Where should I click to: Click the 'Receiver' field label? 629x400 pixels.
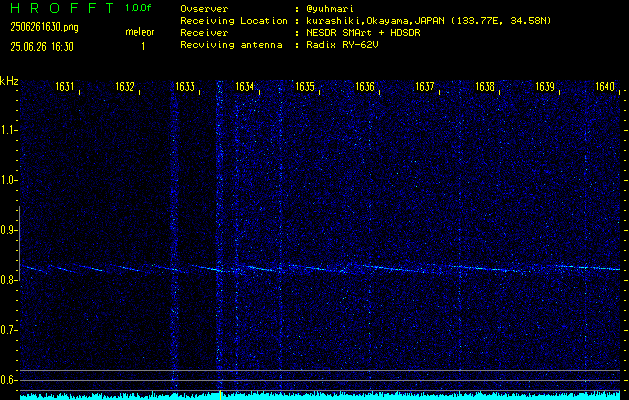pyautogui.click(x=204, y=33)
